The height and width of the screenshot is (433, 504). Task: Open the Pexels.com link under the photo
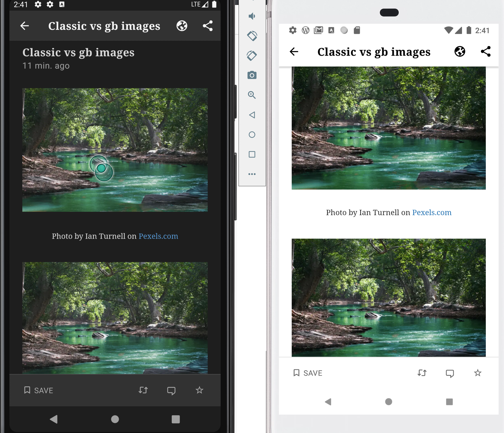click(x=158, y=236)
